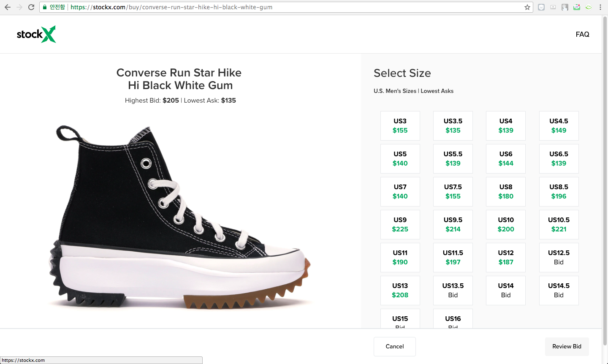
Task: Click the Highest Bid $205 text
Action: point(152,101)
